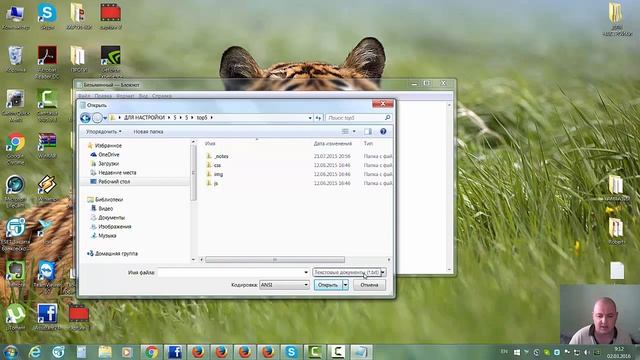
Task: Open the recent locations arrow beside the Forward button
Action: click(105, 118)
